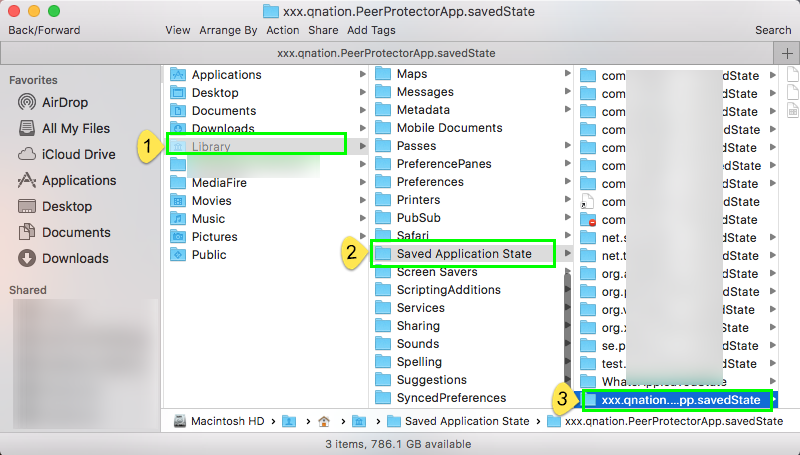Open the Arrange By toolbar menu
The image size is (800, 455).
click(228, 30)
